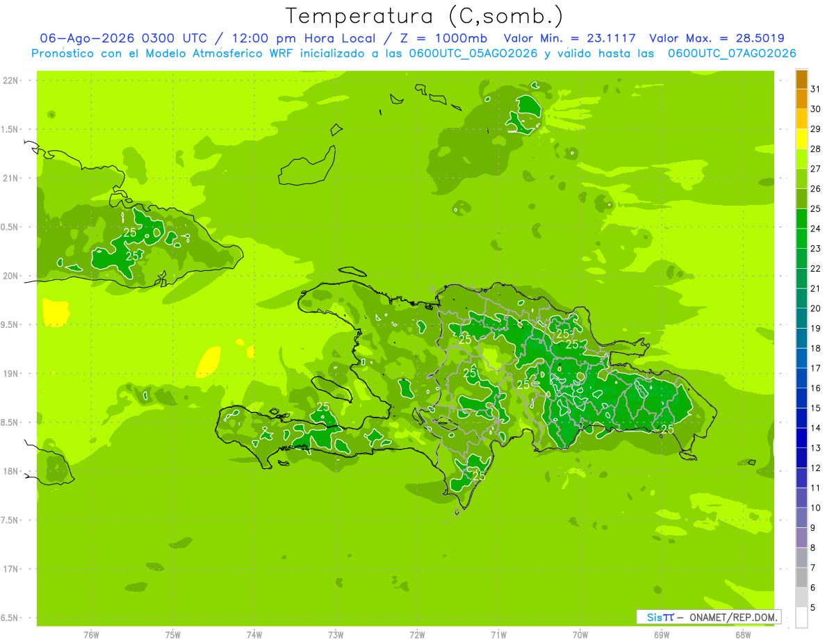Click the '19N' latitude axis label

[10, 374]
